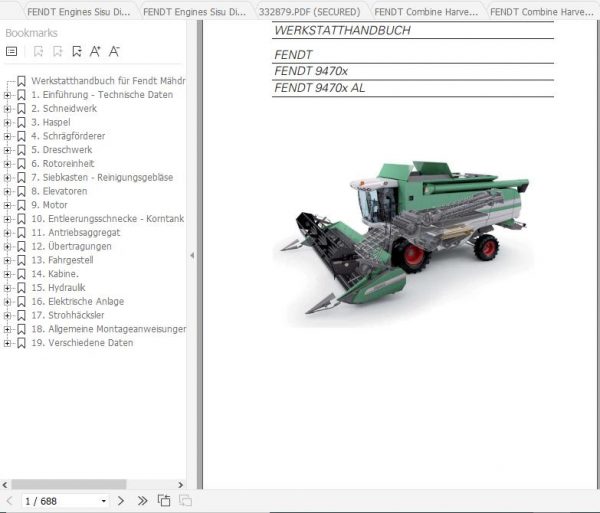Expand 1. Einführung - Technische Daten
The height and width of the screenshot is (513, 600).
[x=7, y=95]
